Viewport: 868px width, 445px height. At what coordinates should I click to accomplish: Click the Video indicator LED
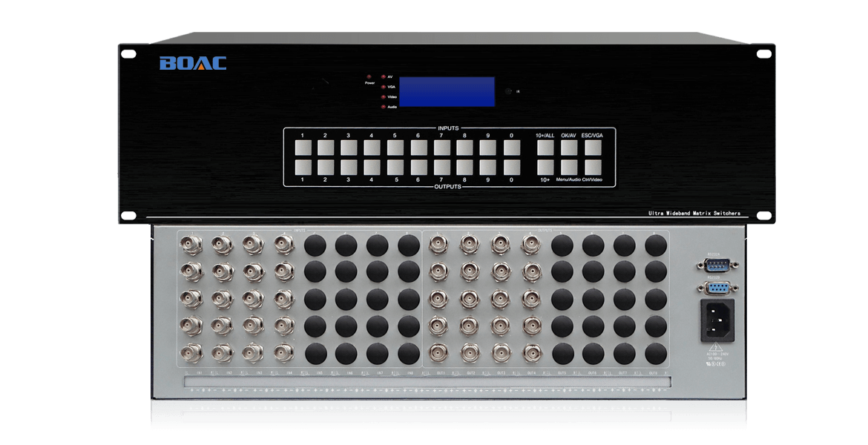(384, 97)
